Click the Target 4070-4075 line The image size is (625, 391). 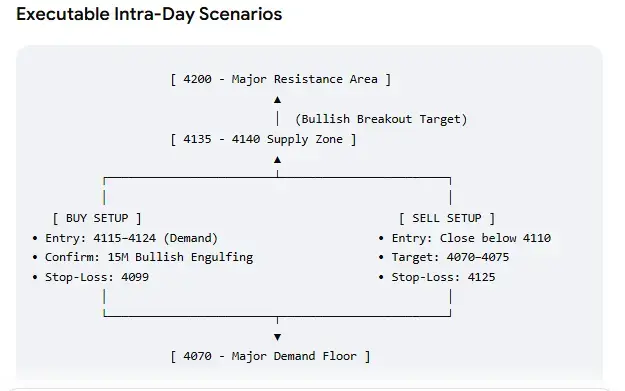pos(444,257)
